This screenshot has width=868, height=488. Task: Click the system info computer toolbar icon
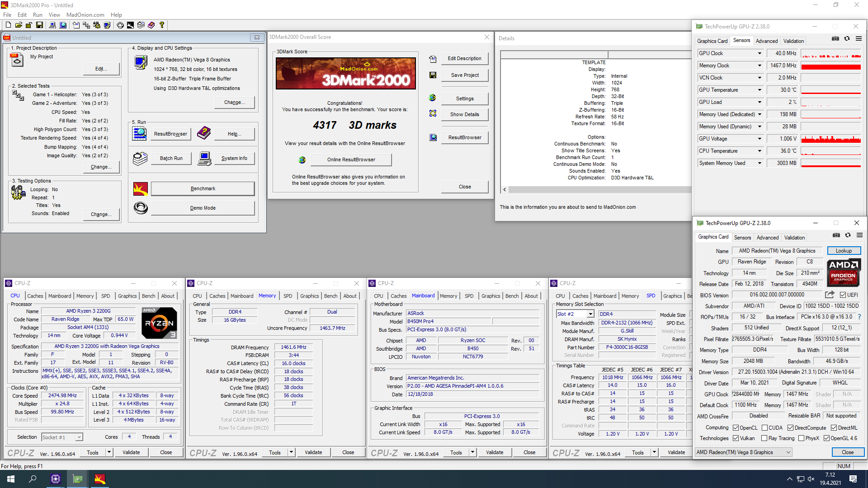point(52,25)
